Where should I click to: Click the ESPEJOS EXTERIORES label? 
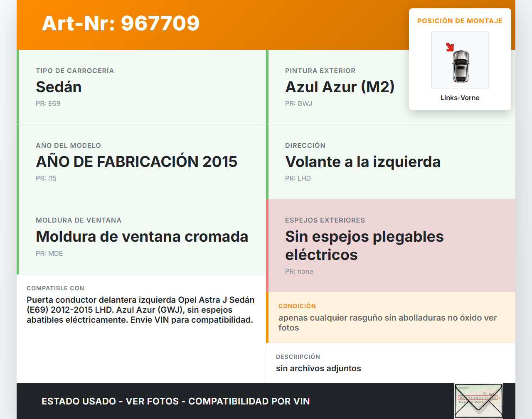(325, 220)
